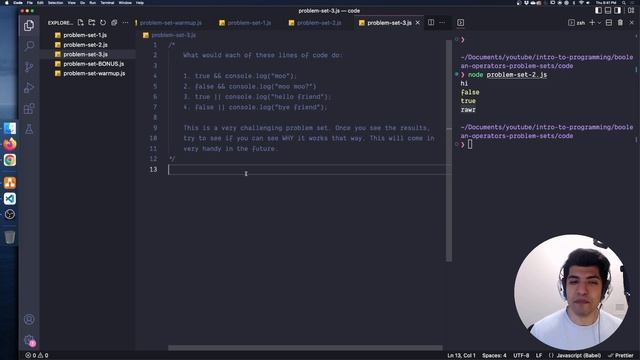Open the Selection menu
The width and height of the screenshot is (640, 360).
[x=56, y=2]
